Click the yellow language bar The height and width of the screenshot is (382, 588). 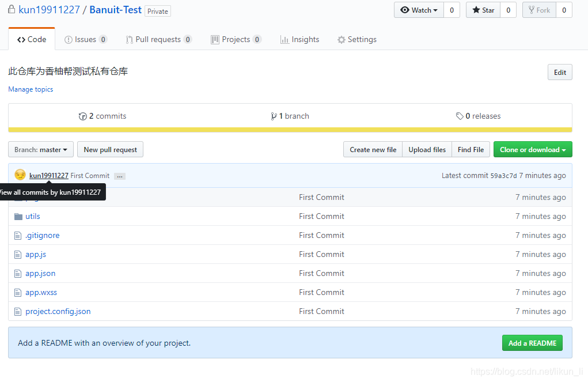coord(290,130)
